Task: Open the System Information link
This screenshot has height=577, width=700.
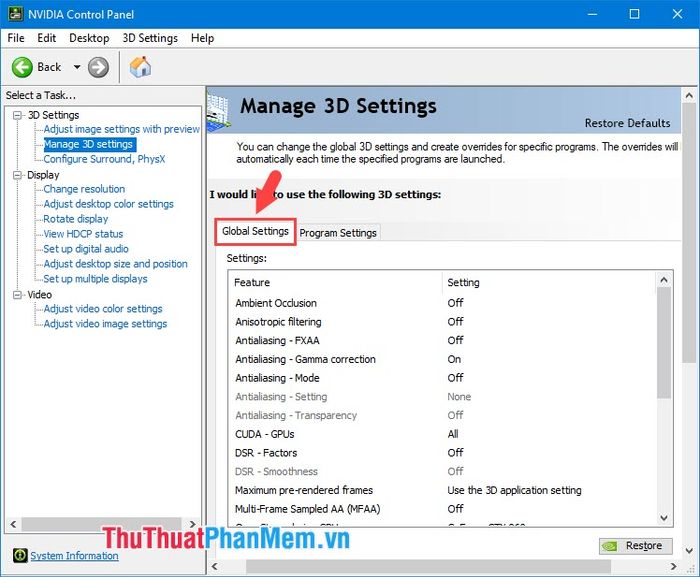Action: click(x=75, y=556)
